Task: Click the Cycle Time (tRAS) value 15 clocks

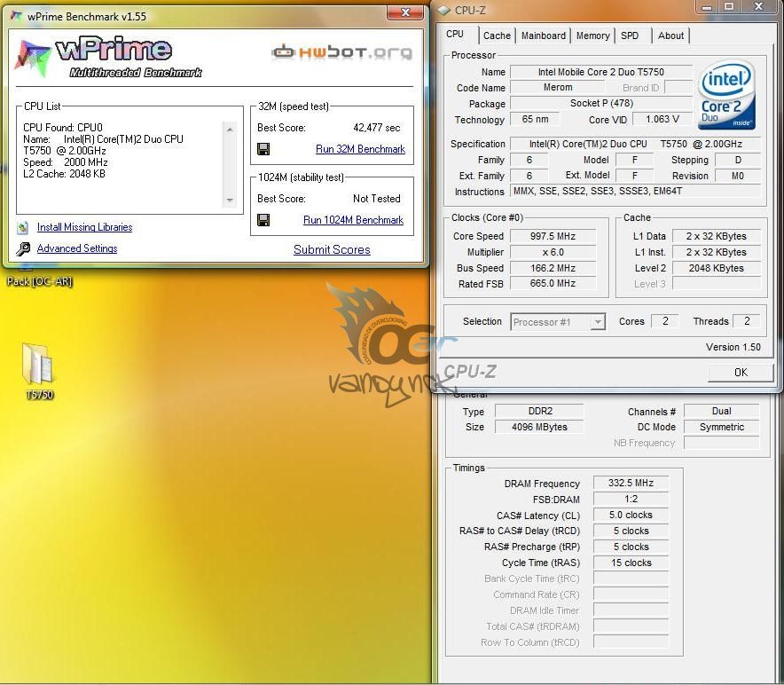Action: click(x=631, y=563)
